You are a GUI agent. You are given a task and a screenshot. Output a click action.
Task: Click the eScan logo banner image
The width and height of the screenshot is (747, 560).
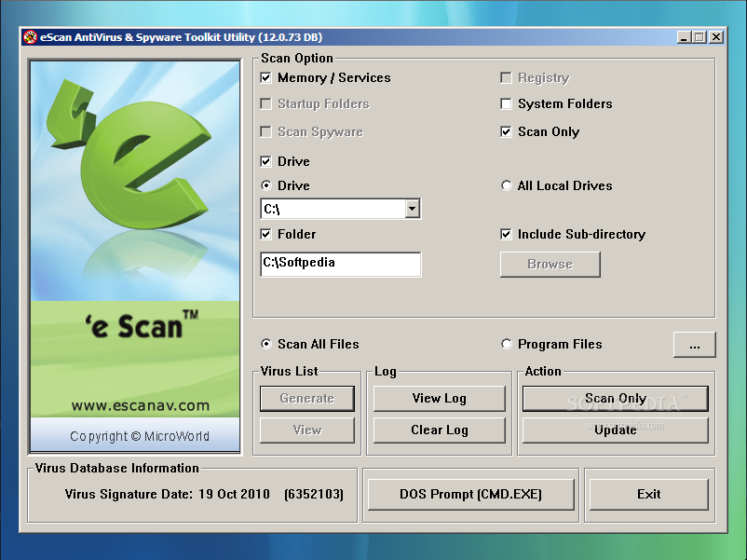(x=135, y=256)
